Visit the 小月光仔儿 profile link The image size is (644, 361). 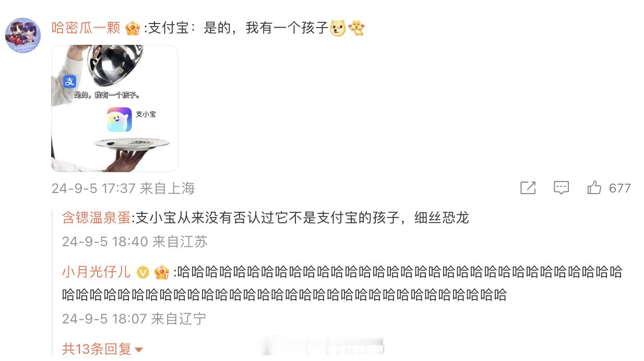coord(97,272)
